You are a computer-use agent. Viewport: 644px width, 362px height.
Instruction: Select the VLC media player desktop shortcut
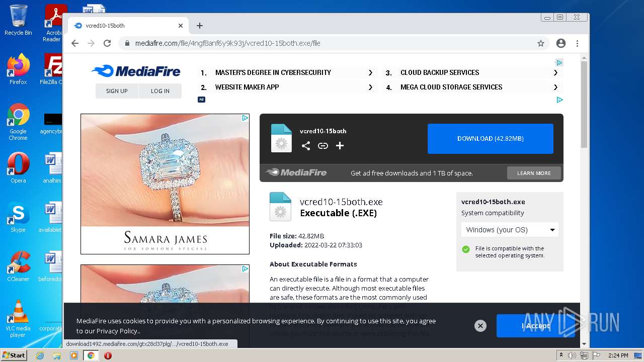click(x=18, y=319)
